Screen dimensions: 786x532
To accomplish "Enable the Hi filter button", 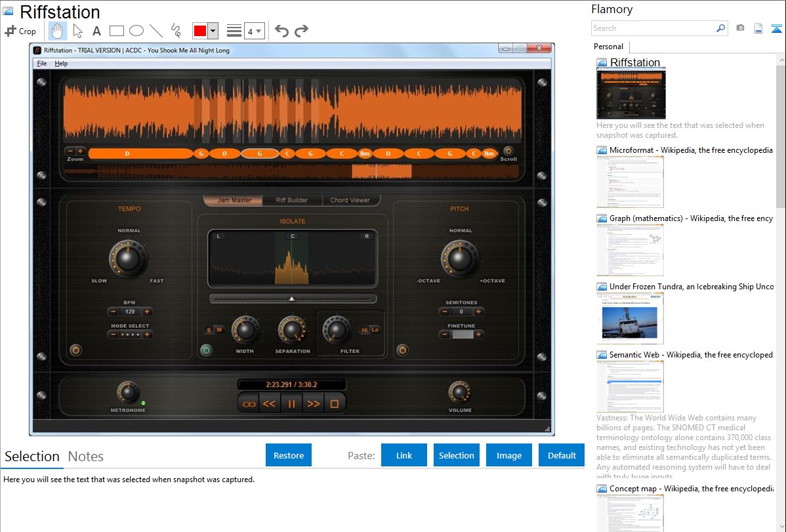I will pyautogui.click(x=364, y=330).
